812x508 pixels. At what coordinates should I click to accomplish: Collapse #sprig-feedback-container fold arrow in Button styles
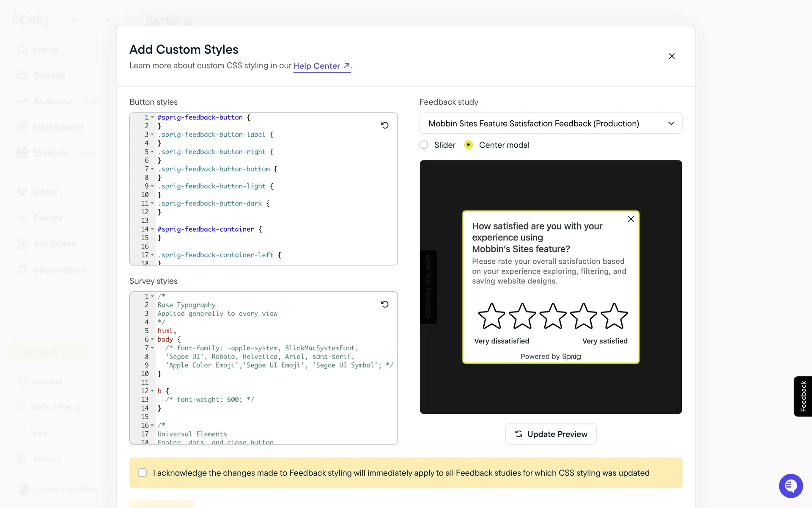point(152,229)
